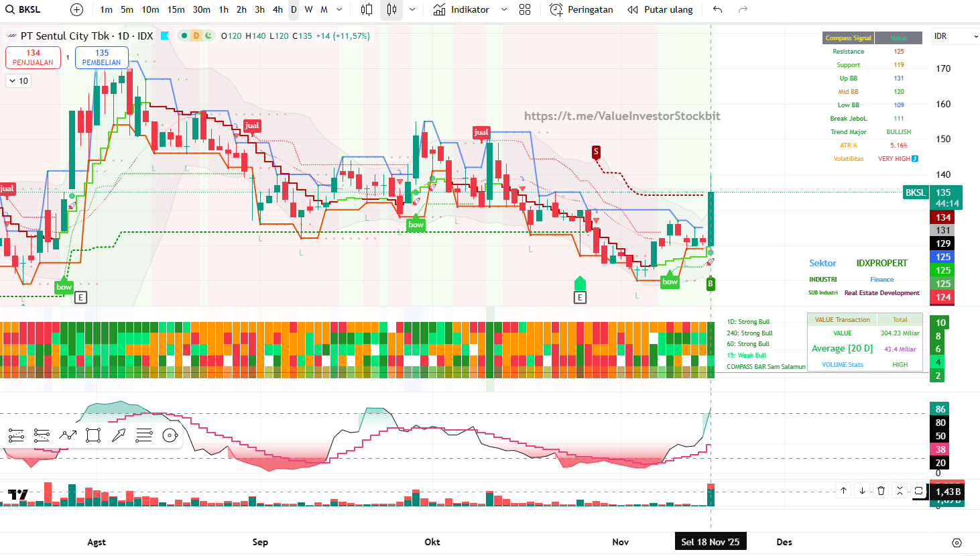Select the D daily timeframe
The width and height of the screenshot is (980, 556).
294,9
